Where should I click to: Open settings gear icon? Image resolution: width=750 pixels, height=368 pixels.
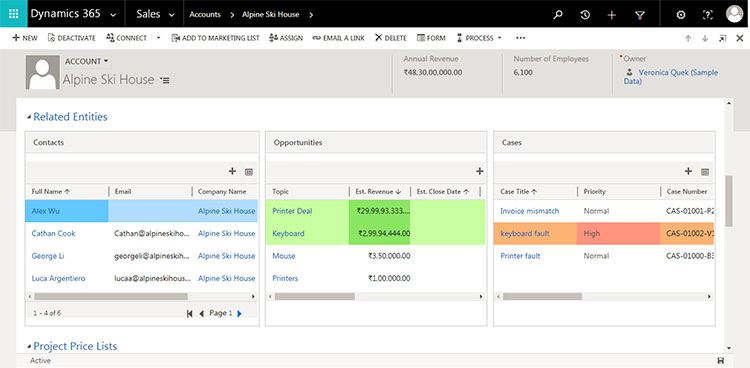pyautogui.click(x=681, y=15)
